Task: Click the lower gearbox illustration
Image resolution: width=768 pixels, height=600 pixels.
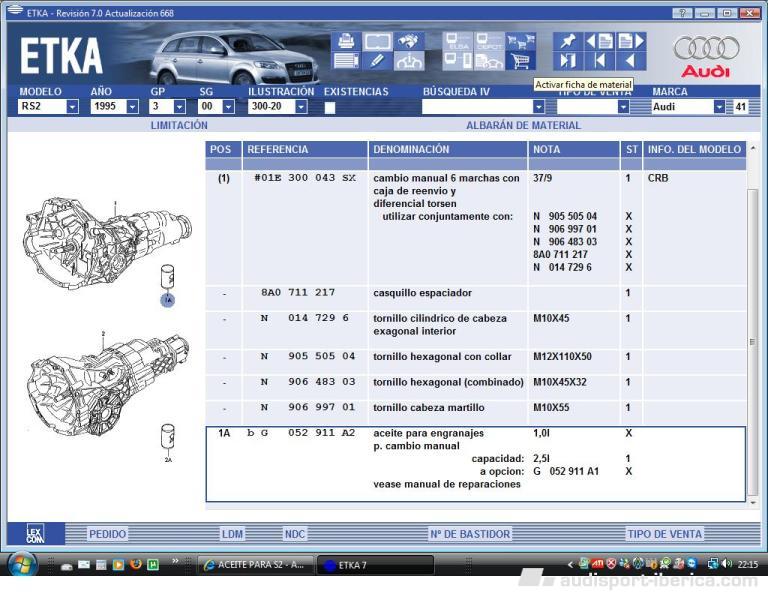Action: coord(109,386)
